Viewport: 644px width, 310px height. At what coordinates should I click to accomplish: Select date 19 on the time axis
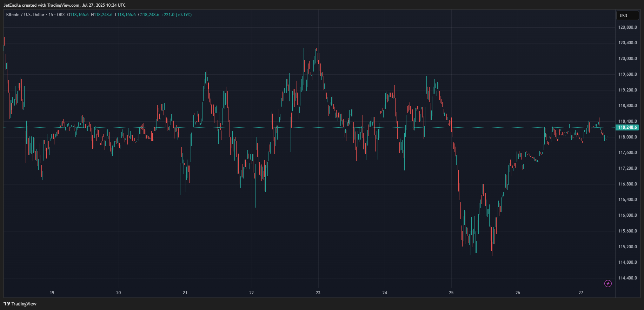tap(52, 293)
